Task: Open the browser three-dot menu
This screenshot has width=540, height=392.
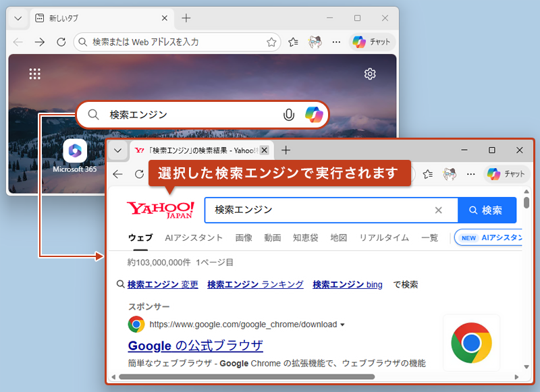Action: pyautogui.click(x=470, y=174)
